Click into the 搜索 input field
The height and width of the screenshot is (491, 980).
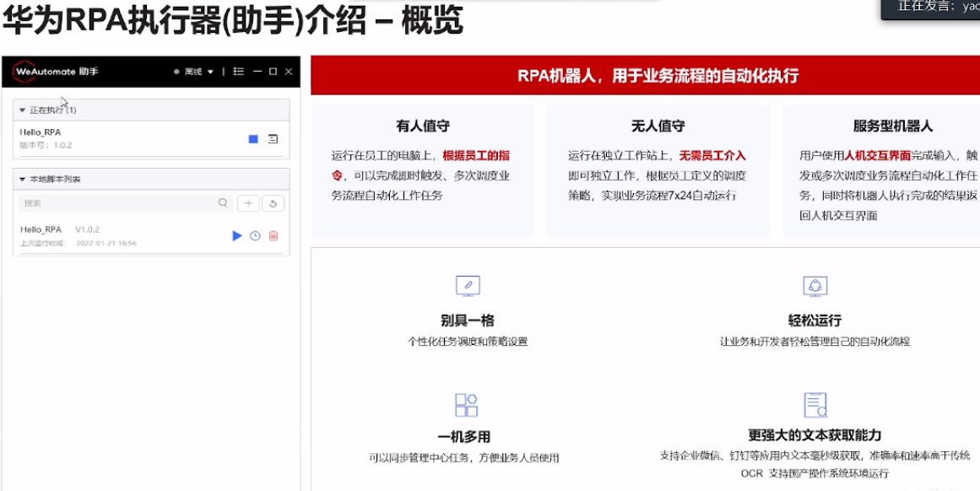118,202
